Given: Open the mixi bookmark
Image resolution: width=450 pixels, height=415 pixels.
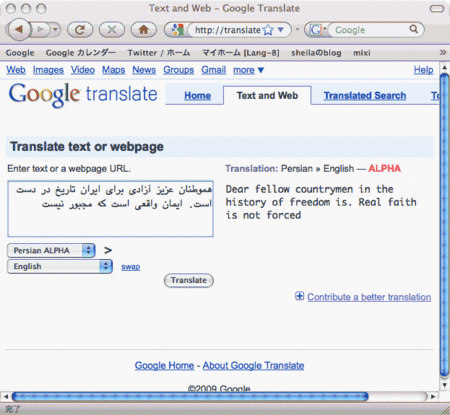Looking at the screenshot, I should (362, 53).
